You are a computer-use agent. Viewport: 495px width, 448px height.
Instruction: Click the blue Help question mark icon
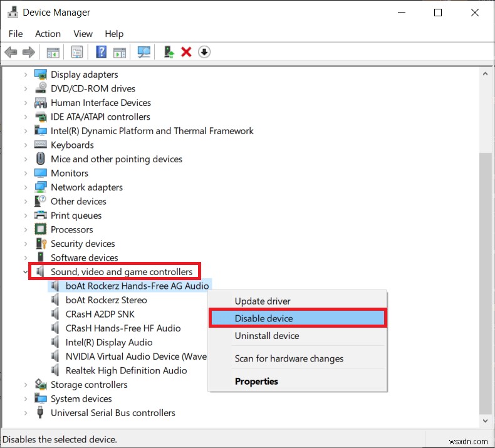pyautogui.click(x=101, y=52)
